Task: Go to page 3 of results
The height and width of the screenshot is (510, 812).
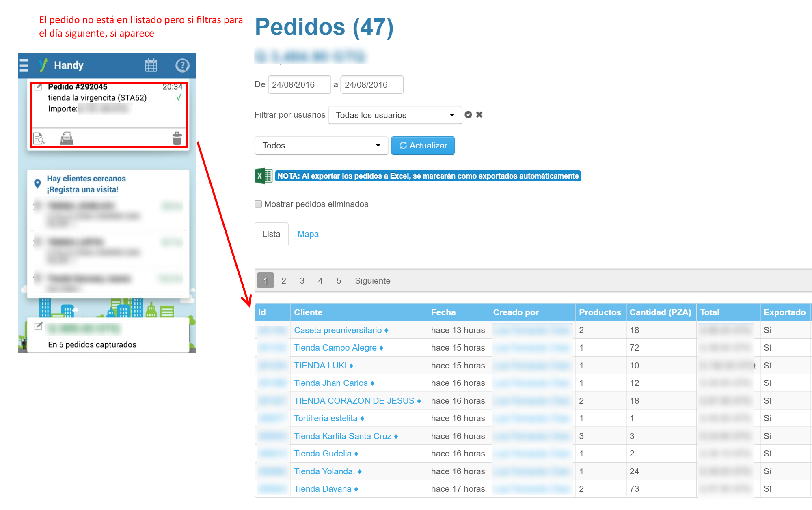Action: point(302,281)
